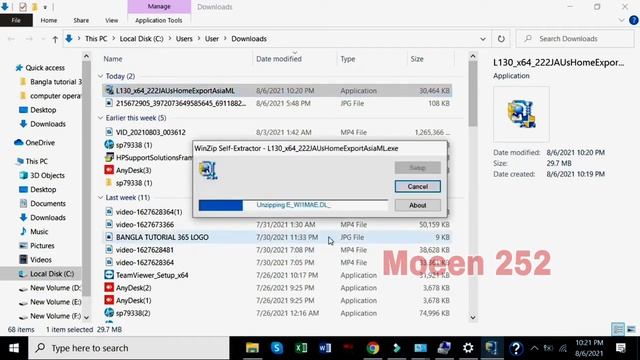Open Settings gear icon in taskbar
Viewport: 640px width, 360px height.
468,348
